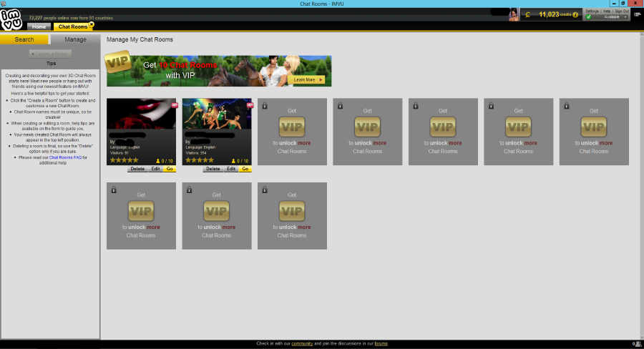Open the community link in the footer
Viewport: 644px width, 349px height.
pos(302,344)
